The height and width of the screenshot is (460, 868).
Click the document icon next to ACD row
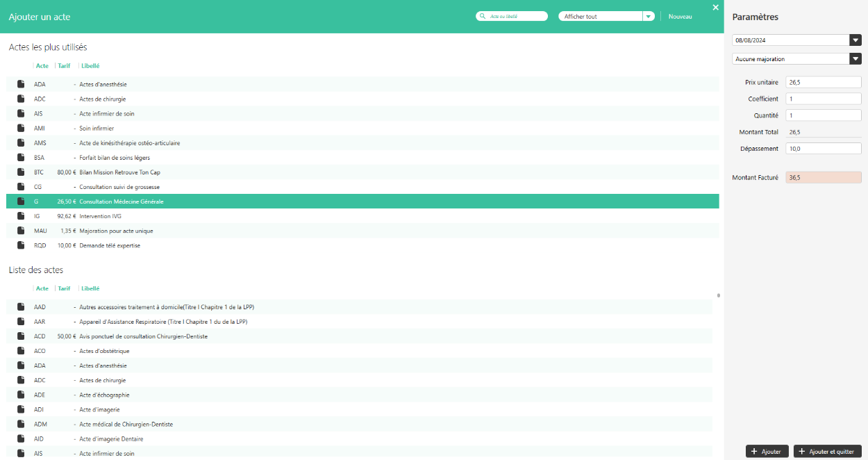click(21, 336)
